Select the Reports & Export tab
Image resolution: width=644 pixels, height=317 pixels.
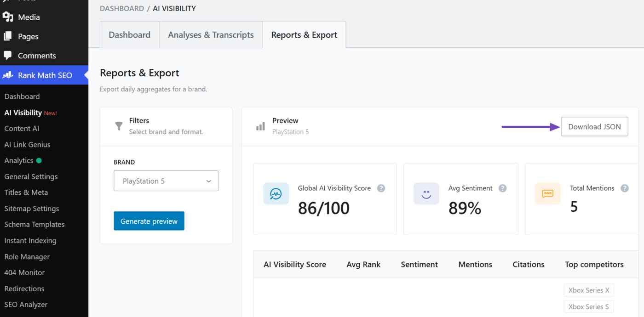pyautogui.click(x=304, y=35)
